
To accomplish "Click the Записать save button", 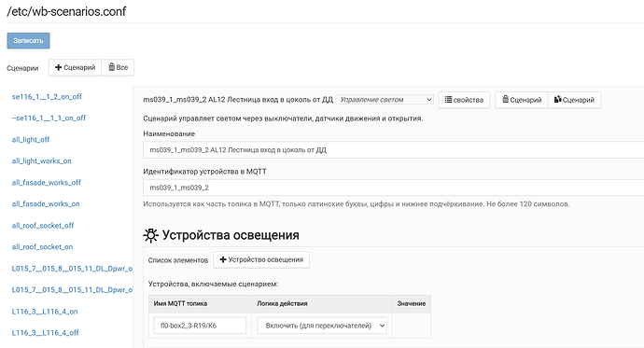I will click(28, 41).
